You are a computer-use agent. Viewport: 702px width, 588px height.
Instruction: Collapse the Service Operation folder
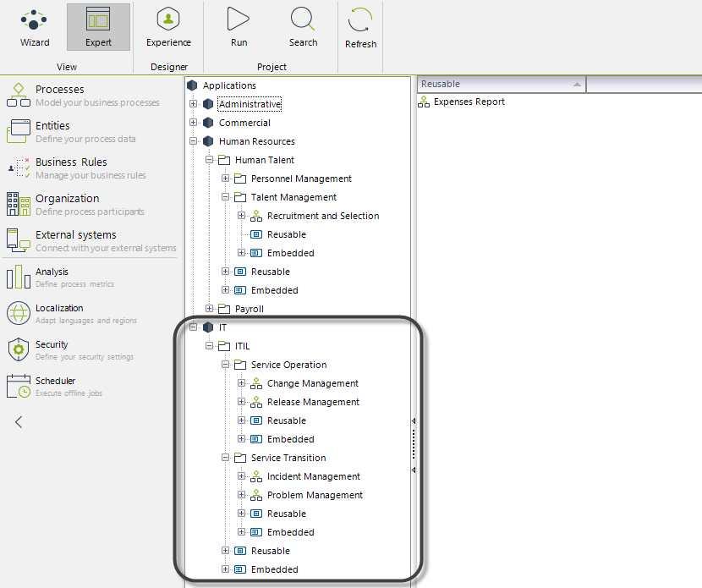tap(225, 365)
